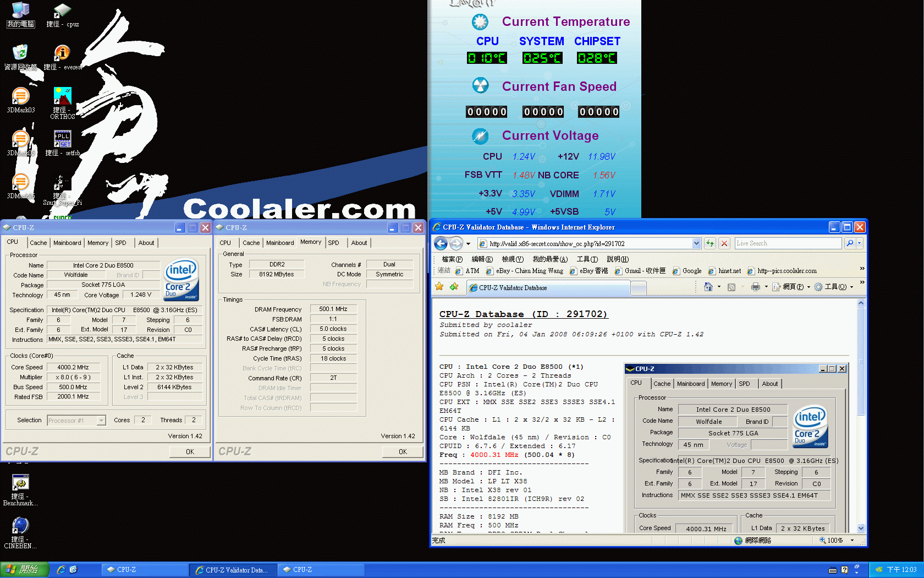Open the Recycle Bin desktop icon

click(x=20, y=57)
